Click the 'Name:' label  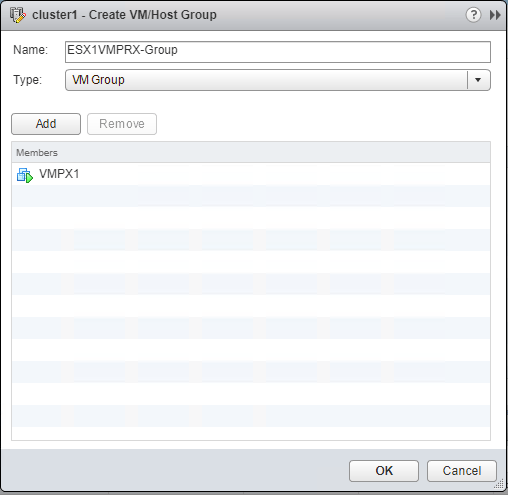(30, 50)
